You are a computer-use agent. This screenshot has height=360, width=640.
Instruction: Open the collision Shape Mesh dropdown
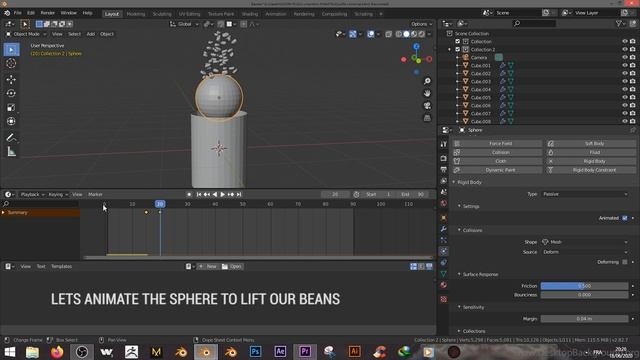click(x=585, y=242)
